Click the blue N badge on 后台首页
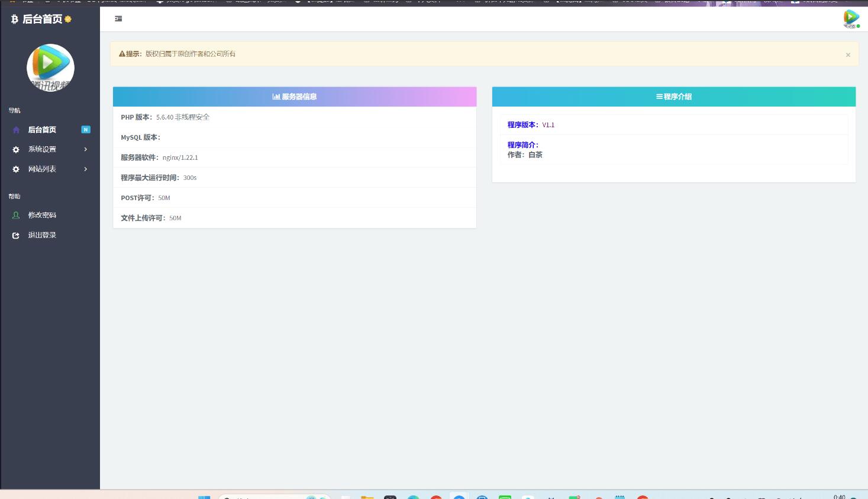Viewport: 868px width, 499px height. [86, 130]
